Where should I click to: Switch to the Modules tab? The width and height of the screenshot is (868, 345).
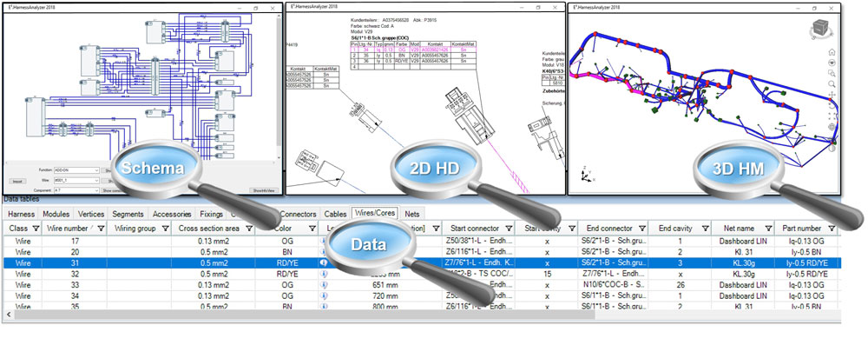tap(56, 214)
